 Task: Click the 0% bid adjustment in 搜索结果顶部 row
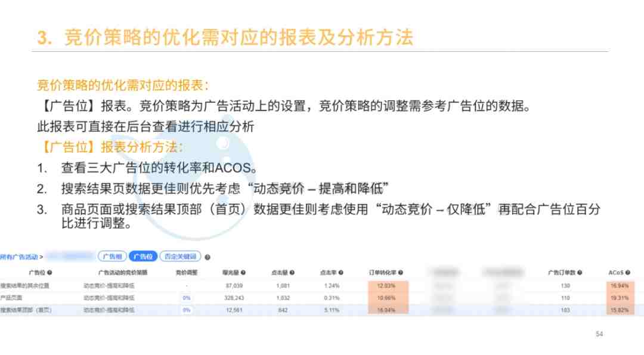pyautogui.click(x=187, y=310)
